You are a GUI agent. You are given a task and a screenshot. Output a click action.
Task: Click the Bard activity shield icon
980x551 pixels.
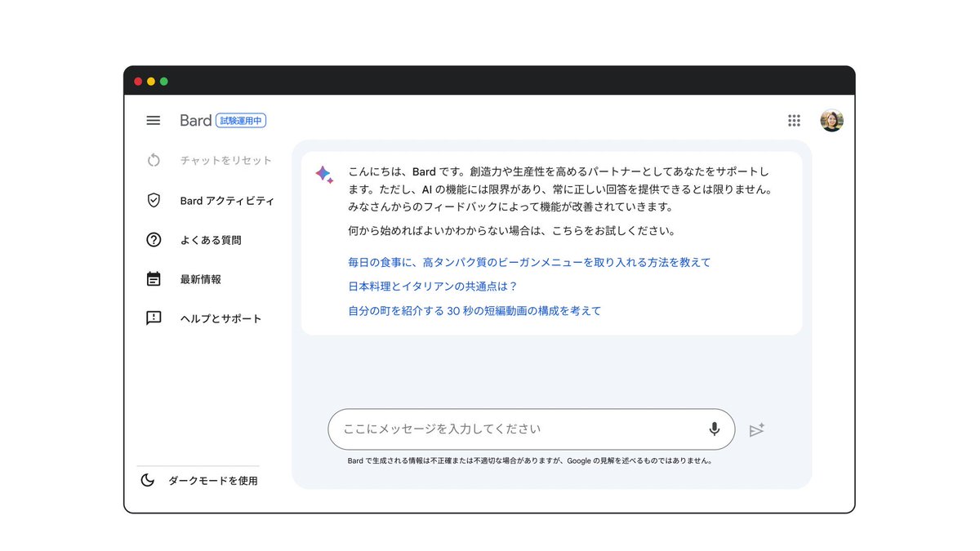click(154, 200)
